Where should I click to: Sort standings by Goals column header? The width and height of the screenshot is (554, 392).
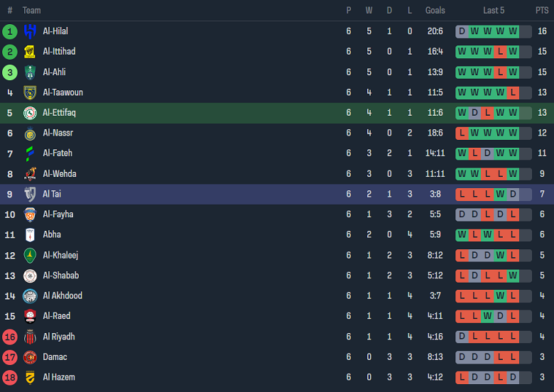[x=435, y=11]
